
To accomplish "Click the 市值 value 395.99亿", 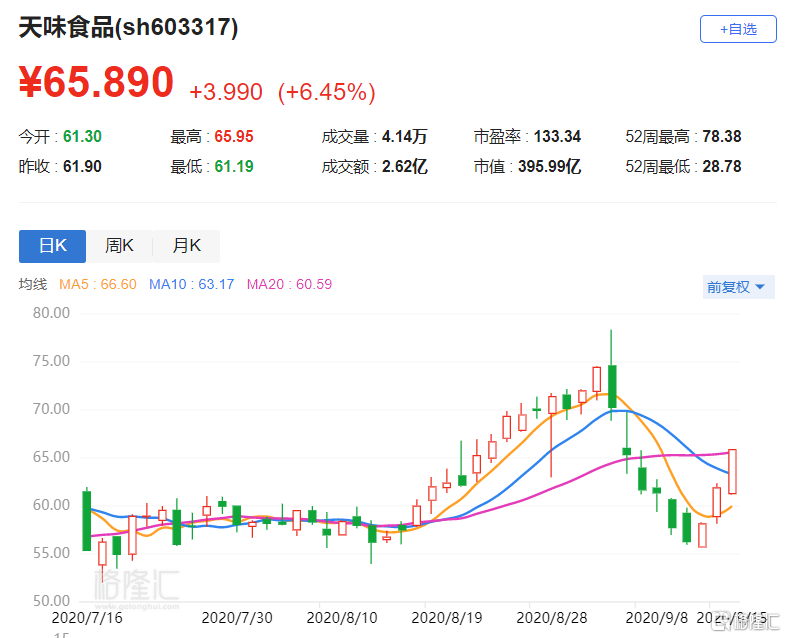I will 549,166.
